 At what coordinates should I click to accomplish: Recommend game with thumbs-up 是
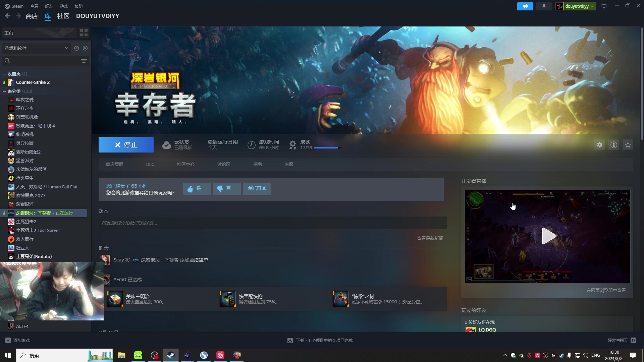(197, 189)
